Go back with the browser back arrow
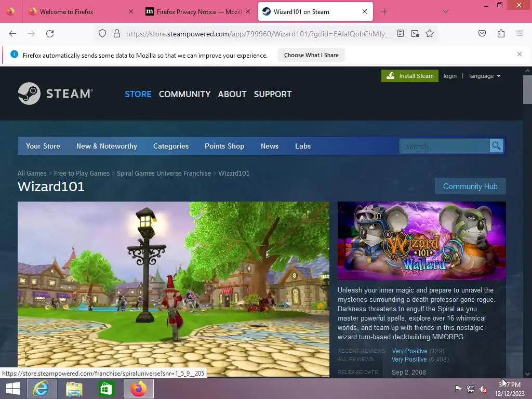Viewport: 532px width, 399px height. point(12,34)
